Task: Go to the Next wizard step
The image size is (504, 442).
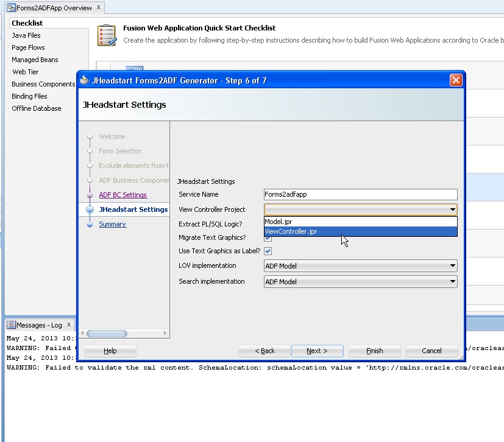Action: (x=318, y=351)
